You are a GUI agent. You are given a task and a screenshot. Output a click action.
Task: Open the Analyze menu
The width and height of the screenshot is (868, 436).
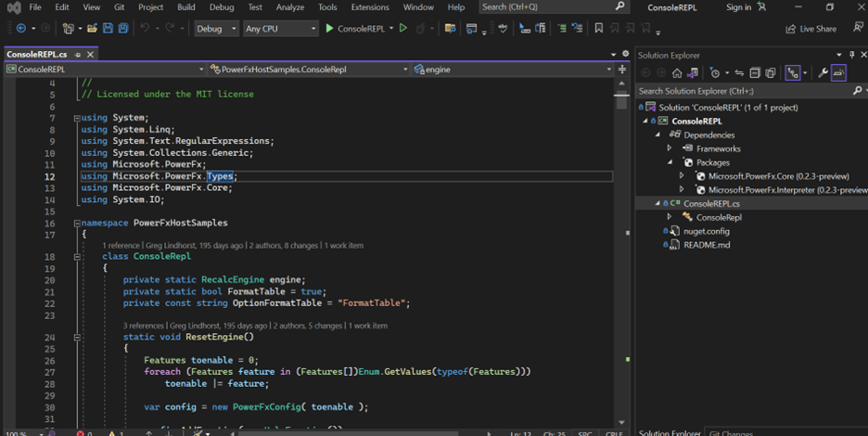290,7
